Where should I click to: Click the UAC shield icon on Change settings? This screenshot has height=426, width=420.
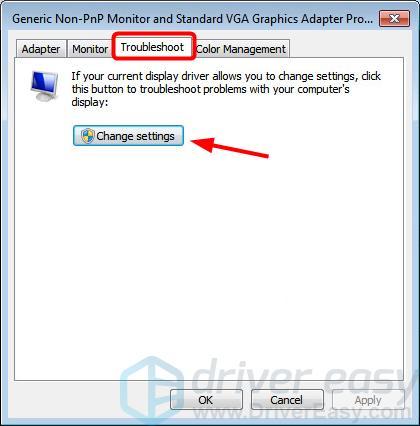[88, 136]
